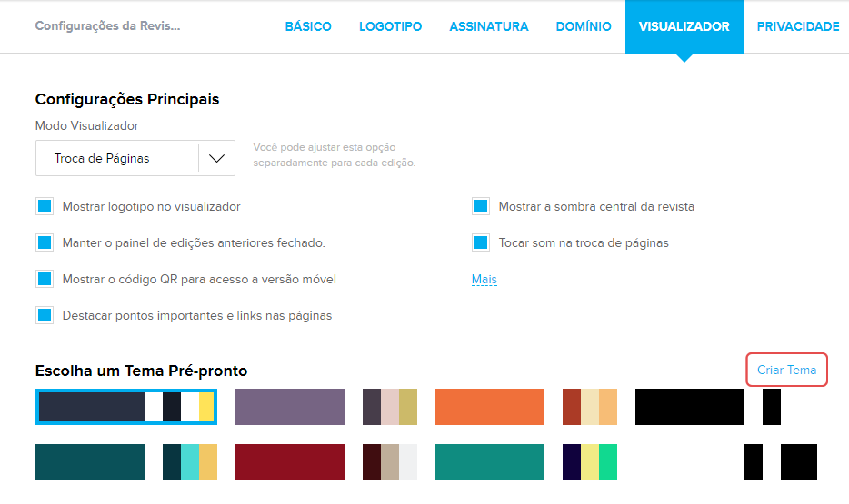The width and height of the screenshot is (849, 504).
Task: Switch to the Logotipo tab
Action: point(390,26)
